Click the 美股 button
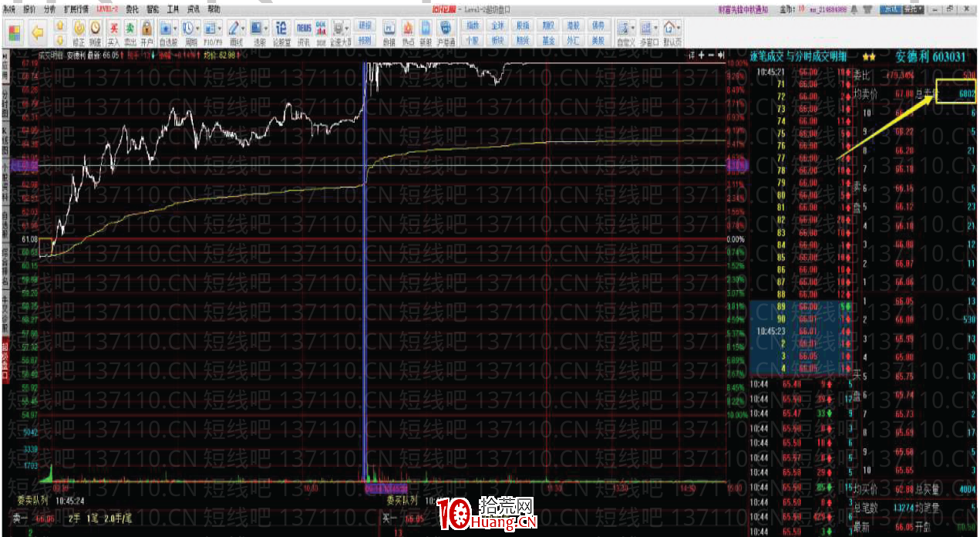The image size is (980, 537). coord(597,39)
